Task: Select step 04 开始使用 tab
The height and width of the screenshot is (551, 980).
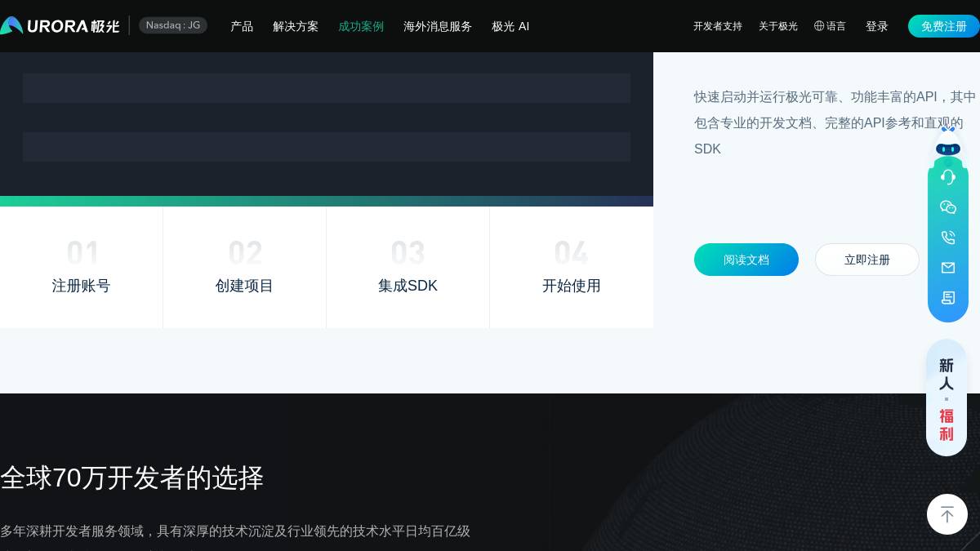Action: point(572,267)
